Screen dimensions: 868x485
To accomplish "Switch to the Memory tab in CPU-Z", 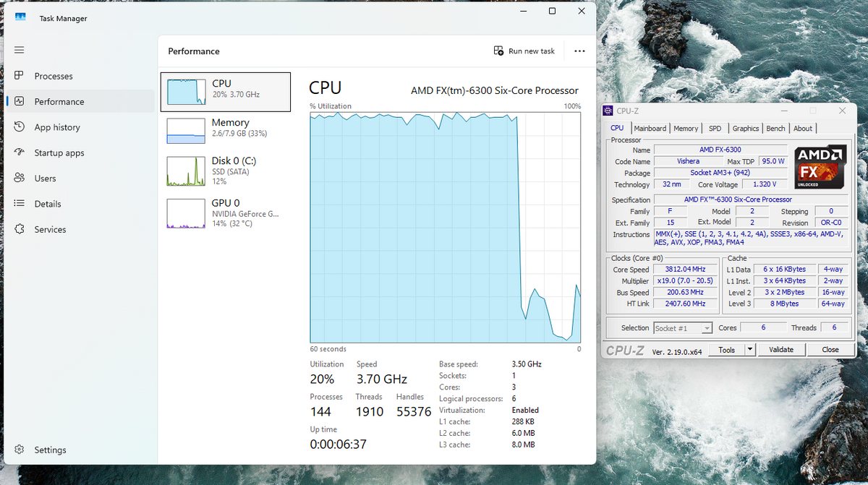I will click(x=686, y=129).
